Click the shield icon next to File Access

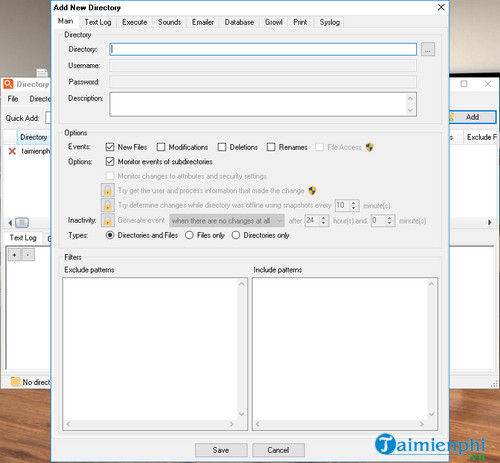pos(369,147)
